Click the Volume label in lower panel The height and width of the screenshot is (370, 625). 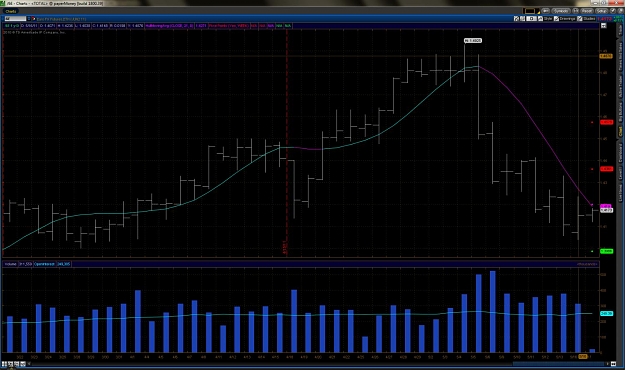coord(11,264)
